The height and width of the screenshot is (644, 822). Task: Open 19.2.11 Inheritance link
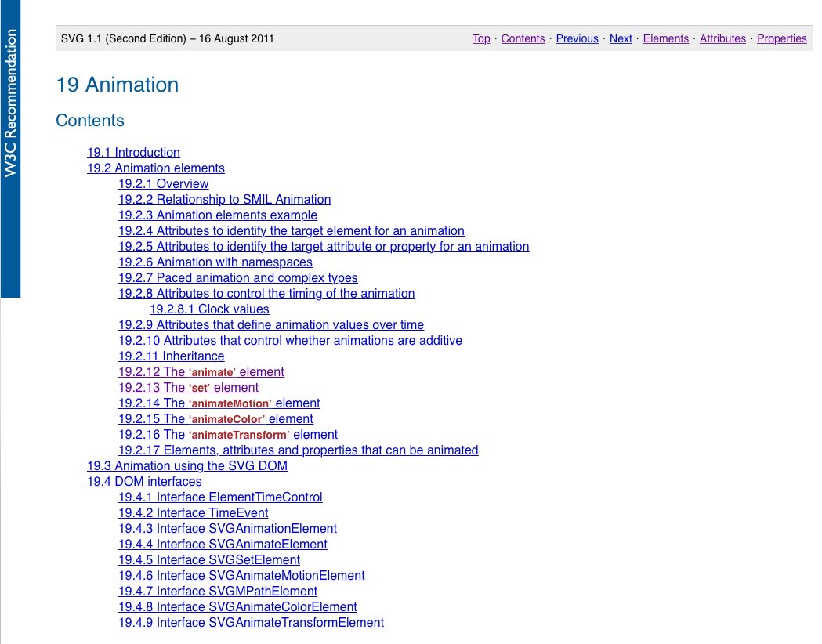coord(172,356)
